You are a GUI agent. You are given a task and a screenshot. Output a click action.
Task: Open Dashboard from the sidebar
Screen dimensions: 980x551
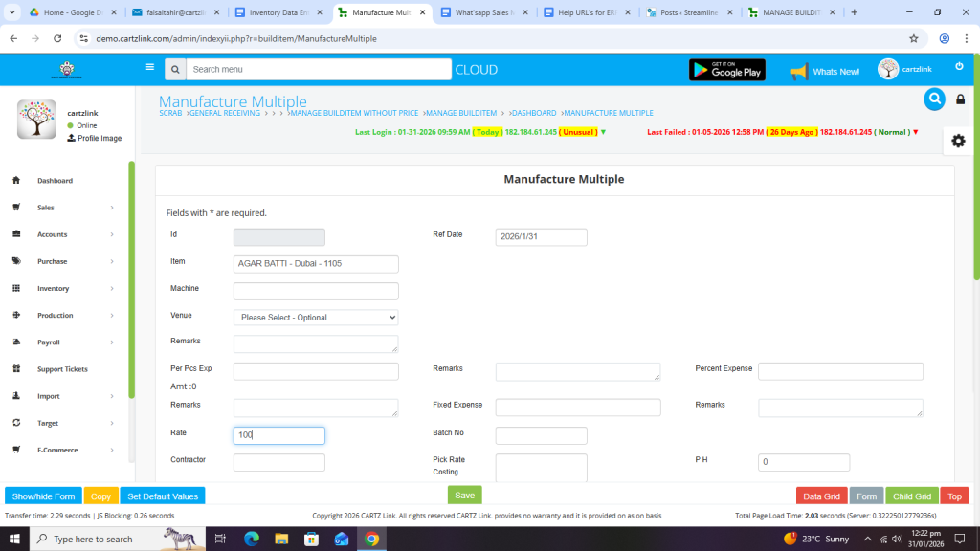55,181
